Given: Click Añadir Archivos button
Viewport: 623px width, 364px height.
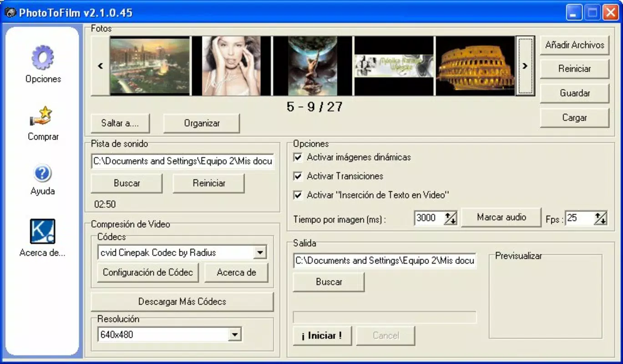Looking at the screenshot, I should click(x=574, y=45).
